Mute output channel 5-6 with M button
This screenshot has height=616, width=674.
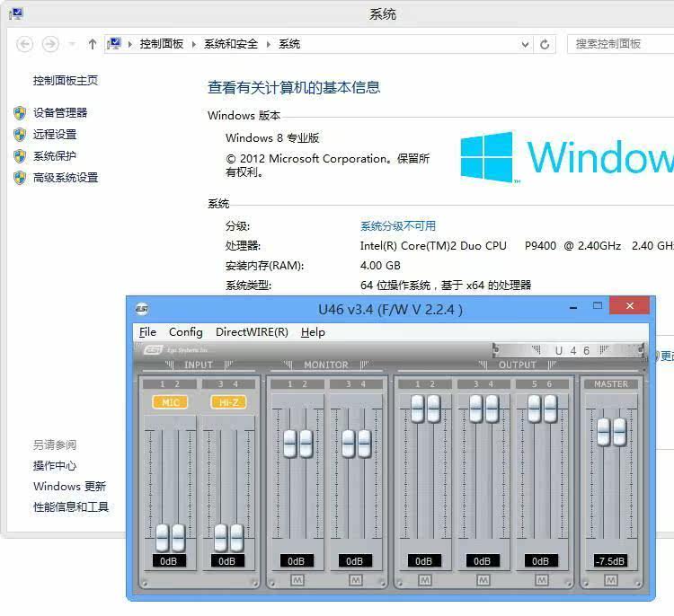click(x=542, y=580)
